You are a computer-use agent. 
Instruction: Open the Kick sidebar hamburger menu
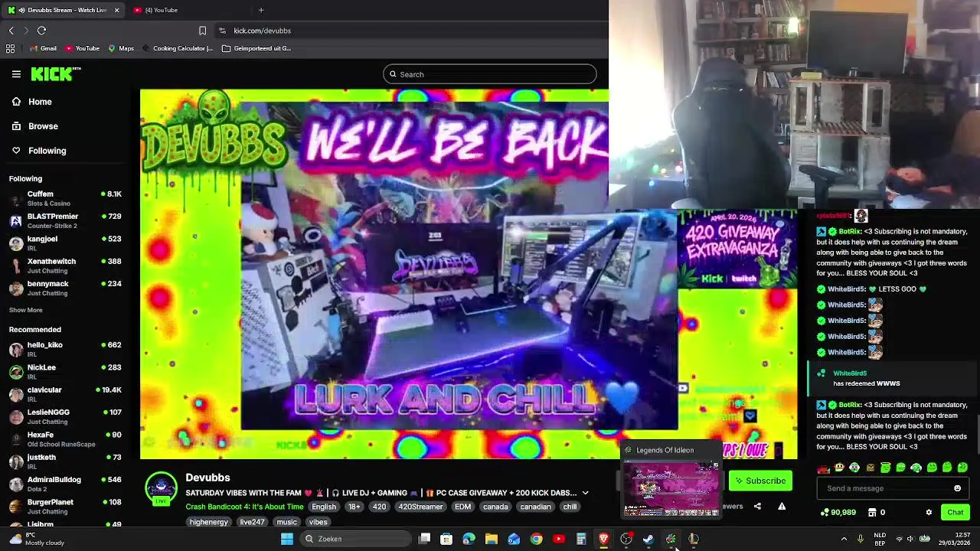[16, 74]
